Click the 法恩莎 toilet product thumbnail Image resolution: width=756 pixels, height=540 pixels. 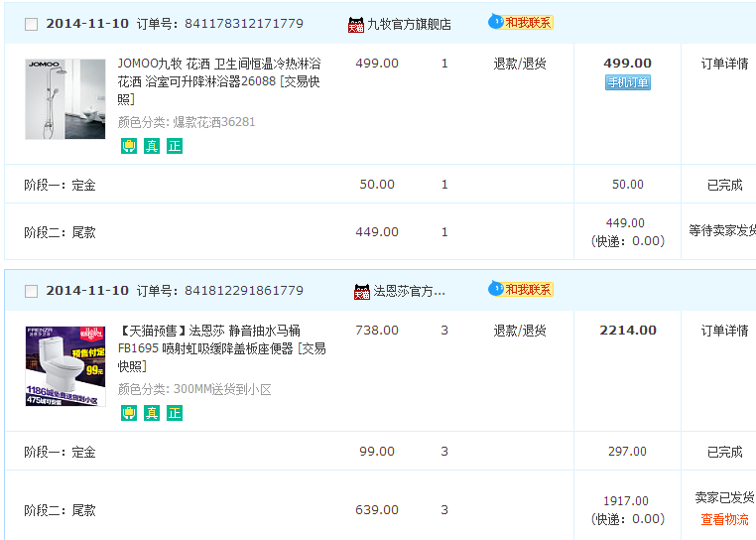(x=65, y=365)
